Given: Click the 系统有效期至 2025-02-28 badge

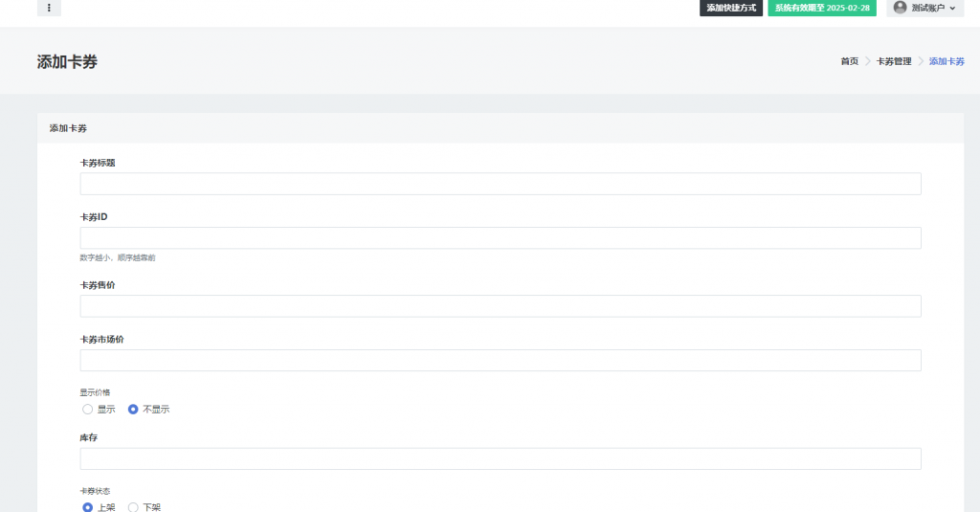Looking at the screenshot, I should pyautogui.click(x=822, y=8).
